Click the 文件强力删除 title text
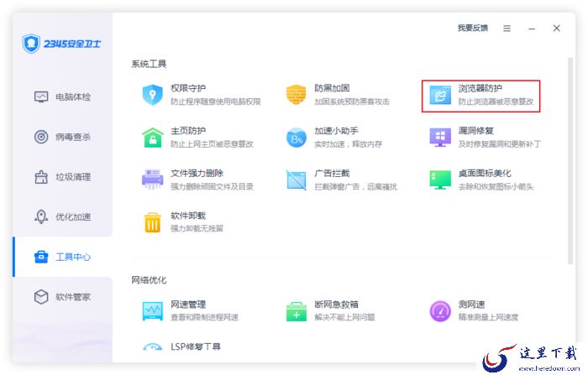This screenshot has height=375, width=588. coord(197,174)
